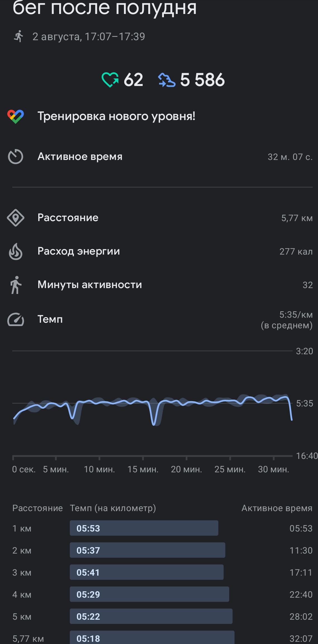
Task: Tap the blue steps shoe icon
Action: pos(167,80)
